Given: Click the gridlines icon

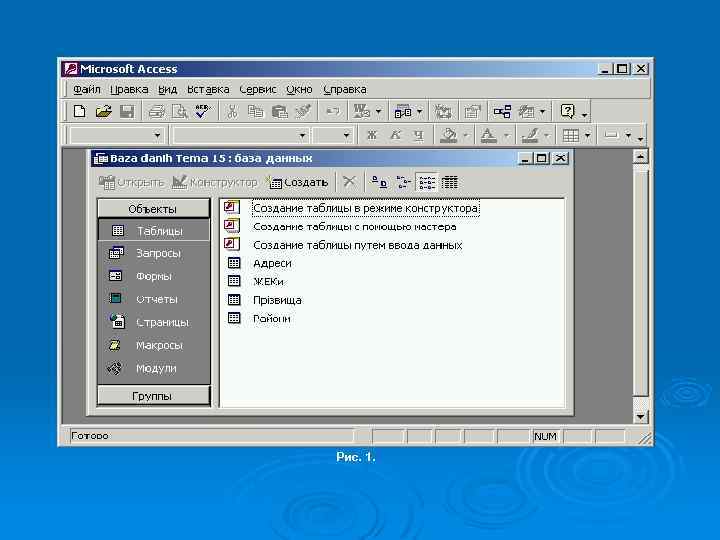Looking at the screenshot, I should click(571, 135).
